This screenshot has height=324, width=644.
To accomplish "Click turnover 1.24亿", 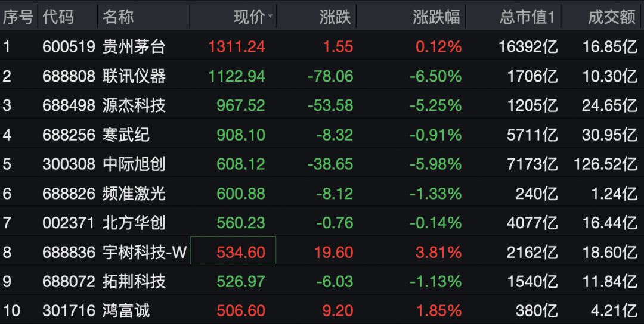I will tap(614, 194).
